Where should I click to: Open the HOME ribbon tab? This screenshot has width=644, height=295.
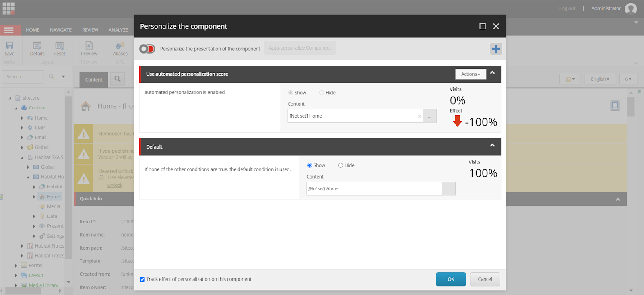[x=33, y=30]
